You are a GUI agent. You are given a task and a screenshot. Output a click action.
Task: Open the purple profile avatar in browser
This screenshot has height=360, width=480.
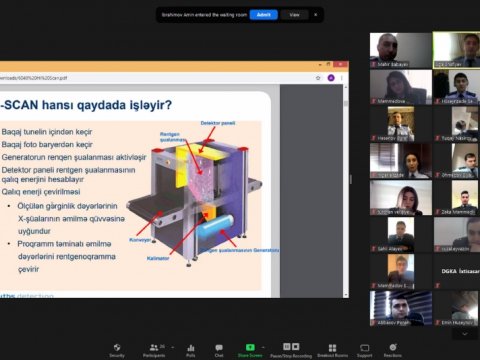tap(331, 78)
